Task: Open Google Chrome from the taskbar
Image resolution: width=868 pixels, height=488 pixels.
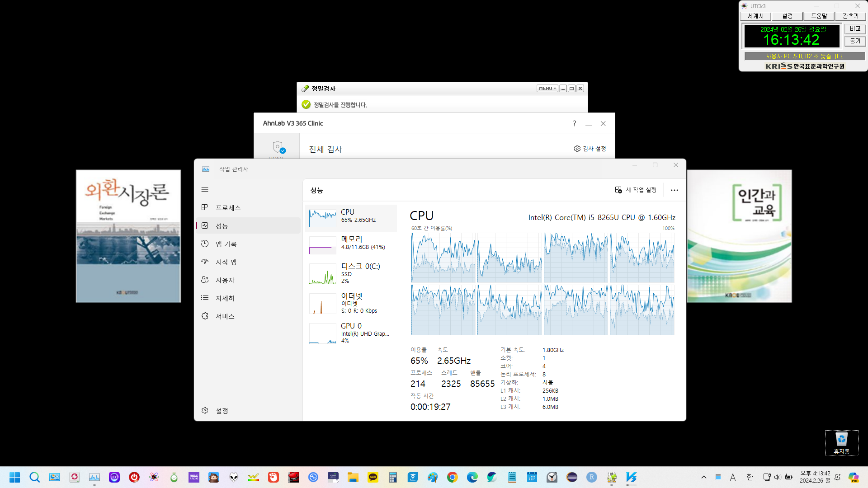Action: click(453, 477)
